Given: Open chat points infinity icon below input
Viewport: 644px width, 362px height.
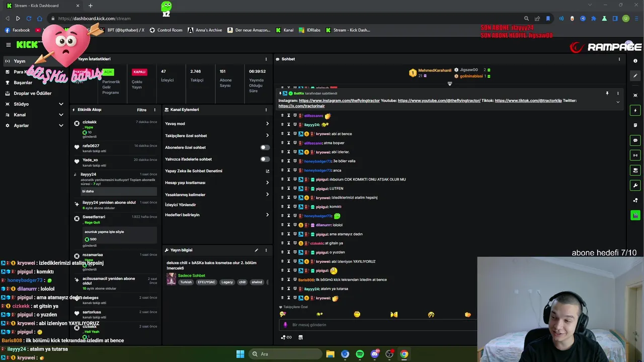Looking at the screenshot, I should 286,337.
